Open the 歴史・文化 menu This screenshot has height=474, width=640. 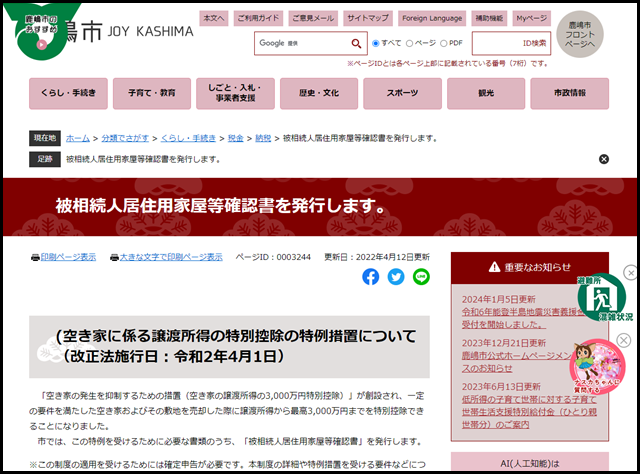click(x=319, y=93)
